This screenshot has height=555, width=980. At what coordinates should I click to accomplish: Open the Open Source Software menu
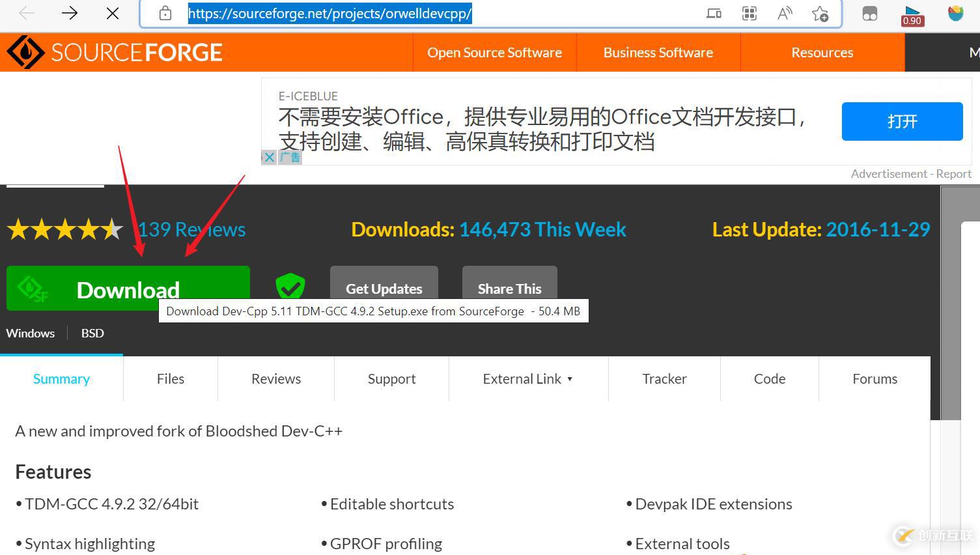pyautogui.click(x=495, y=53)
